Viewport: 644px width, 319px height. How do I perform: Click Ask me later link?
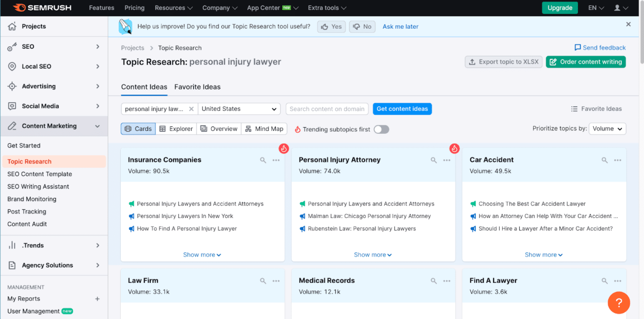400,27
